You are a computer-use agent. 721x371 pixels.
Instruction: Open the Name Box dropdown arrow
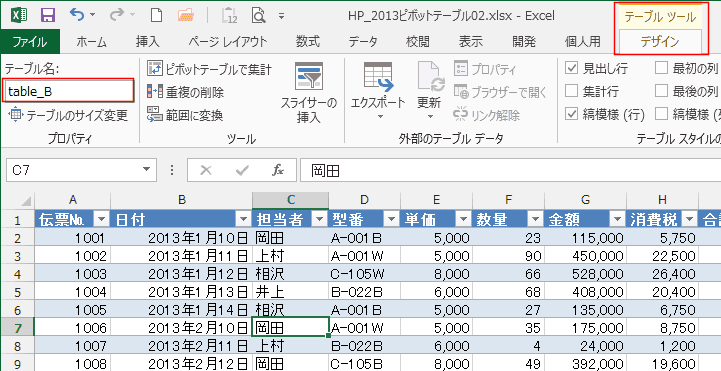coord(147,170)
